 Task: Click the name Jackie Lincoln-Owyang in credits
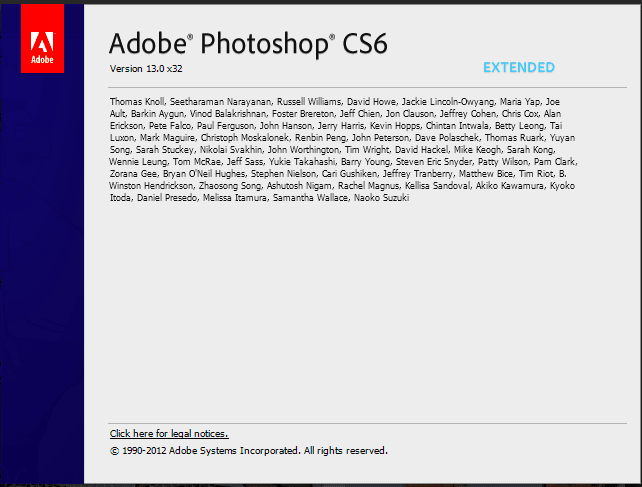click(448, 102)
